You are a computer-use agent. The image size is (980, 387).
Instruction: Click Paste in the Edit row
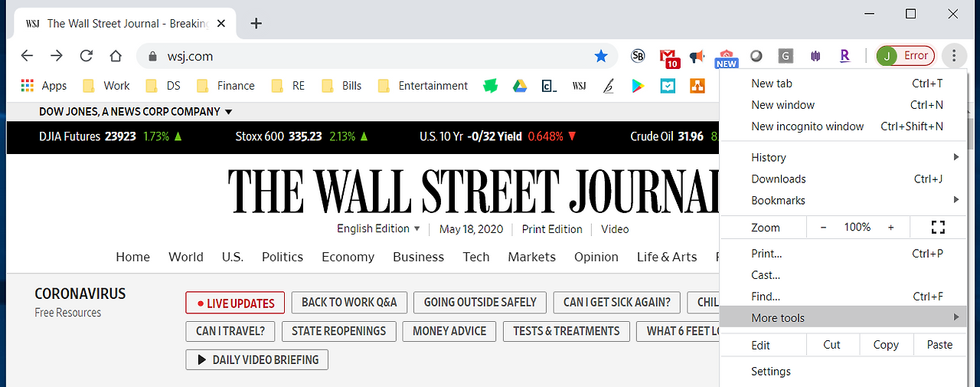940,345
